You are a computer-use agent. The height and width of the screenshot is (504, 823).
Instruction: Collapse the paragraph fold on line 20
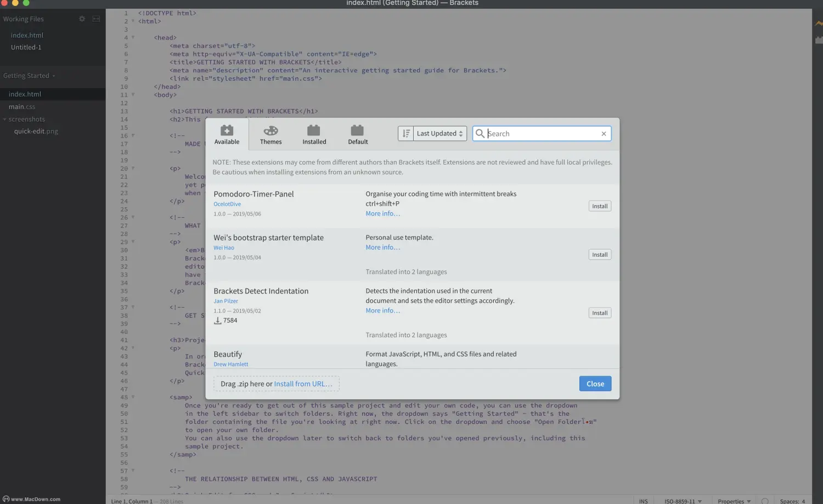(133, 168)
